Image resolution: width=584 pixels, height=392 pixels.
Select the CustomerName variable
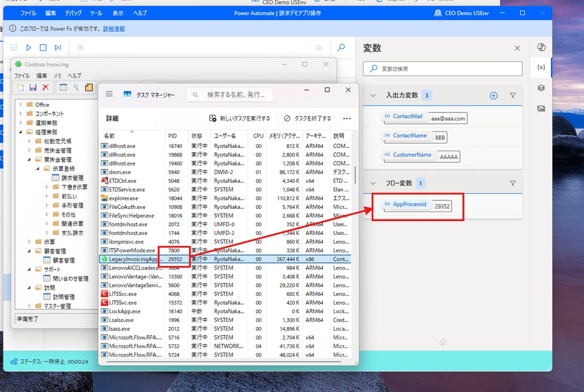tap(408, 155)
